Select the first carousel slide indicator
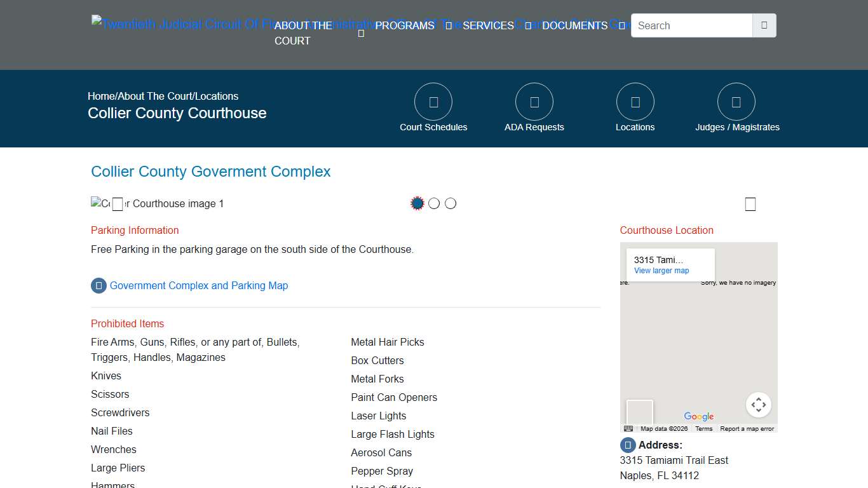The width and height of the screenshot is (868, 488). [417, 203]
